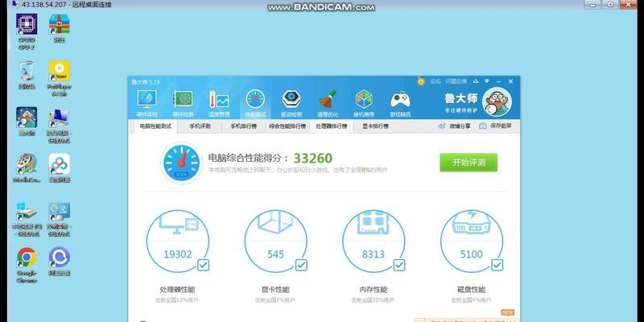The height and width of the screenshot is (322, 644).
Task: Open the control panel shortcut on desktop
Action: pos(59,211)
